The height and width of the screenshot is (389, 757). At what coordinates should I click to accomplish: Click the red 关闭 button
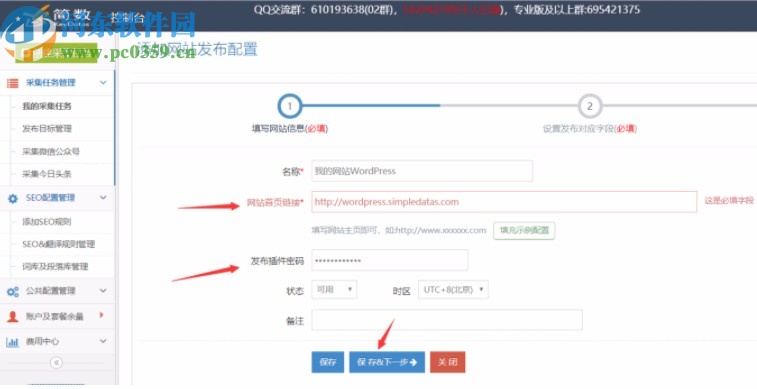448,362
